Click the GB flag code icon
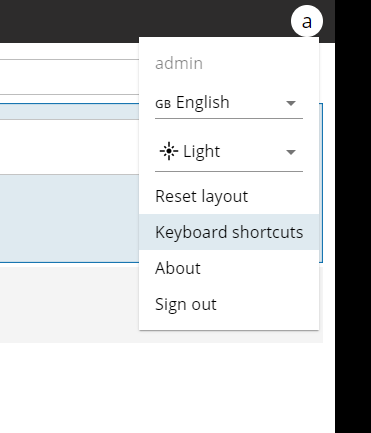This screenshot has width=371, height=433. tap(163, 104)
